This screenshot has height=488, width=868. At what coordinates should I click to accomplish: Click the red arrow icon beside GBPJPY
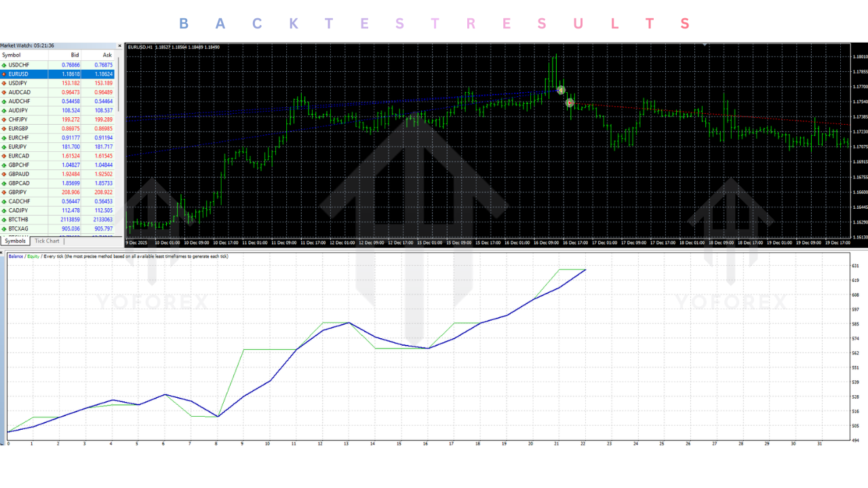point(5,192)
